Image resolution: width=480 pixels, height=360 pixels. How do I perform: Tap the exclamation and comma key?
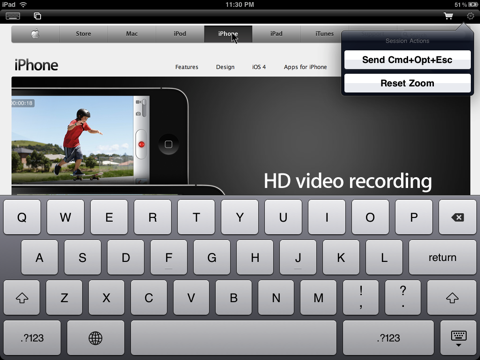[x=361, y=298]
